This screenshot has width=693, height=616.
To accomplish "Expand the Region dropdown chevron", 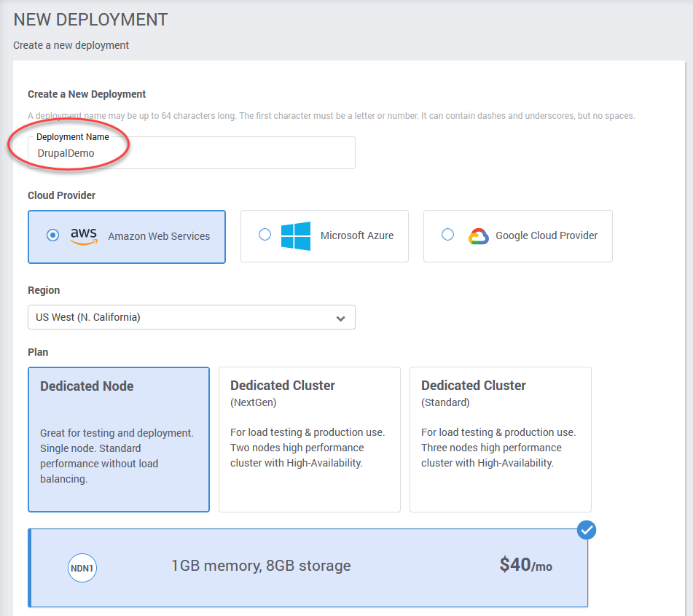I will coord(340,319).
